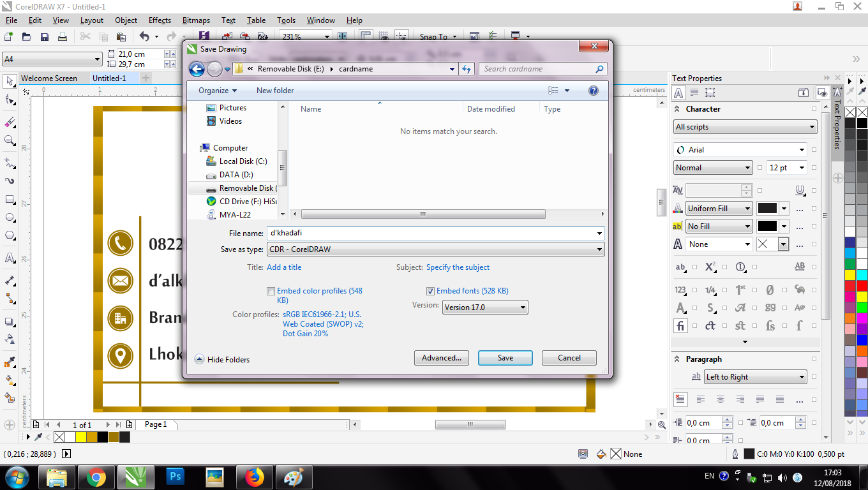Click the Search cardname field
Image resolution: width=868 pixels, height=490 pixels.
pyautogui.click(x=542, y=69)
